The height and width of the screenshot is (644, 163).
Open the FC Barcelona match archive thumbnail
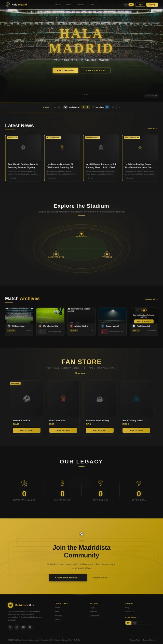[19, 315]
